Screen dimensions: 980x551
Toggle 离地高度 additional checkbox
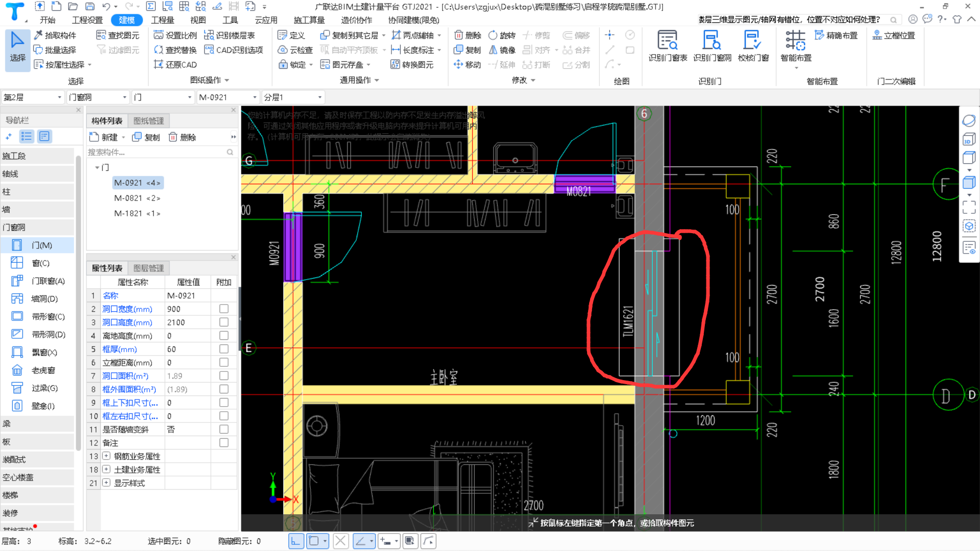click(x=224, y=336)
